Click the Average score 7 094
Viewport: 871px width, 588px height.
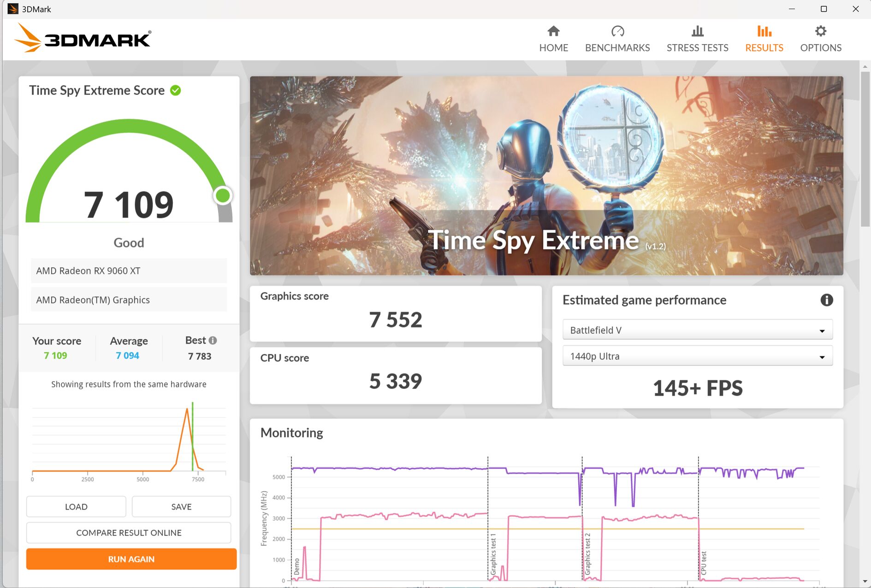[x=128, y=356]
